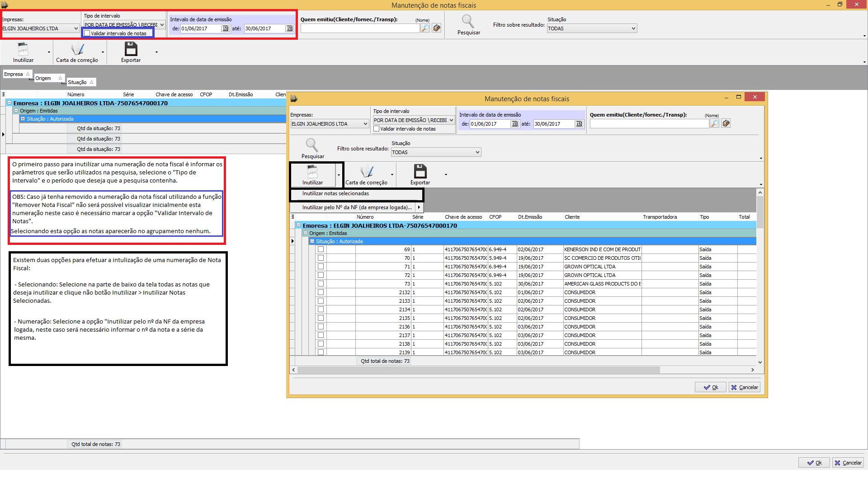The width and height of the screenshot is (868, 488).
Task: Click grid options icon left of Número, main window
Action: pyautogui.click(x=3, y=94)
